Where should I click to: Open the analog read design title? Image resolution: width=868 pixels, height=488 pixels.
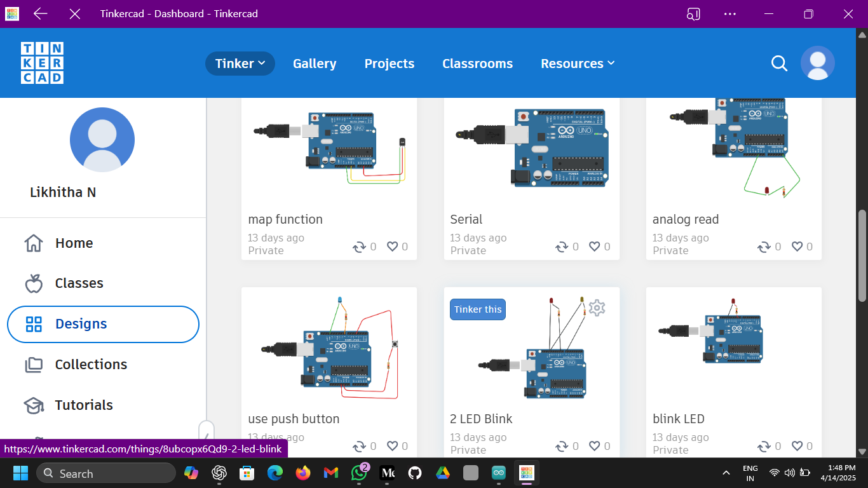[x=686, y=219]
